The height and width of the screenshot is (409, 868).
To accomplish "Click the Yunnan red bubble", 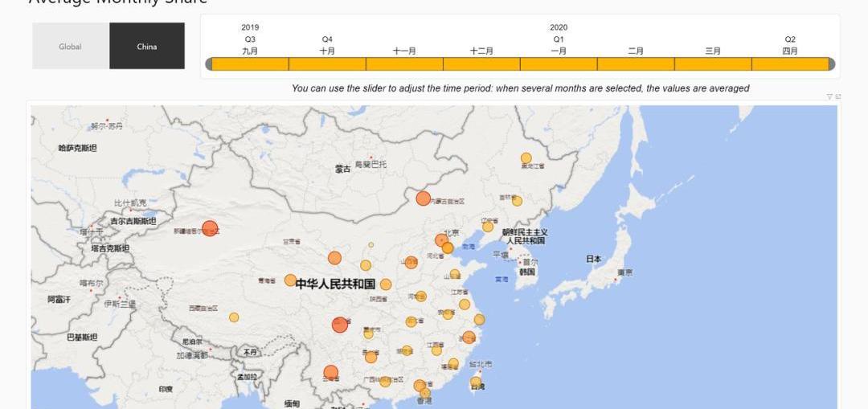I will click(x=330, y=372).
